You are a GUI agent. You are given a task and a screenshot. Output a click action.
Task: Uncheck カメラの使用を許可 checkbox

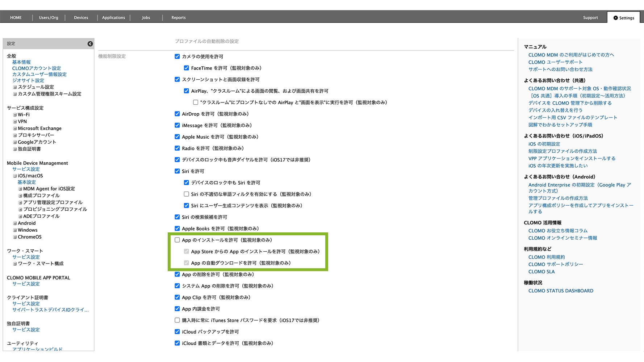(177, 56)
